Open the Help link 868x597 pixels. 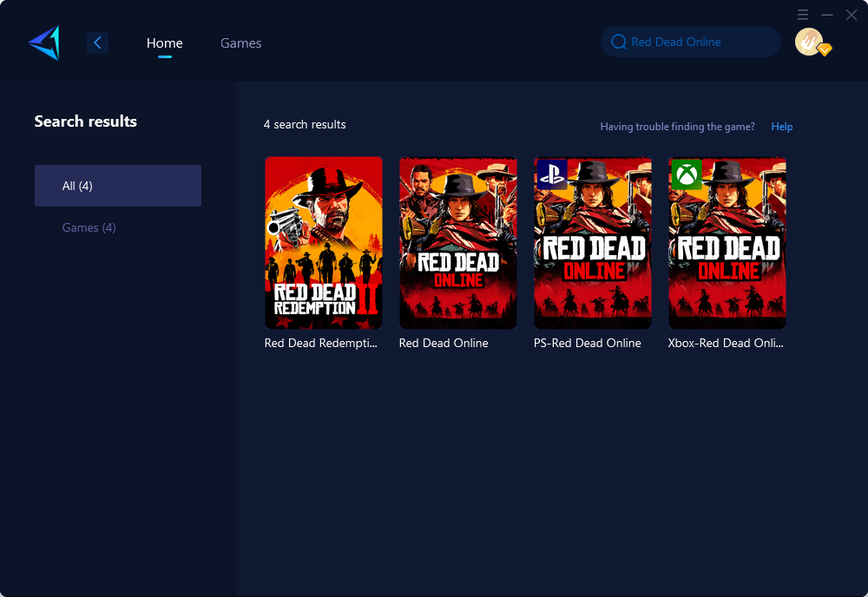click(x=782, y=127)
